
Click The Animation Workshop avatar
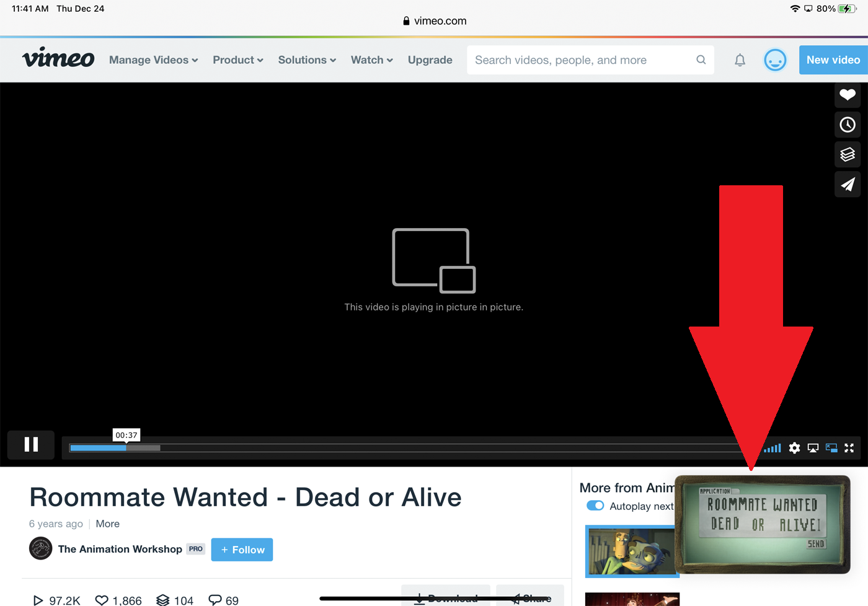pos(41,548)
